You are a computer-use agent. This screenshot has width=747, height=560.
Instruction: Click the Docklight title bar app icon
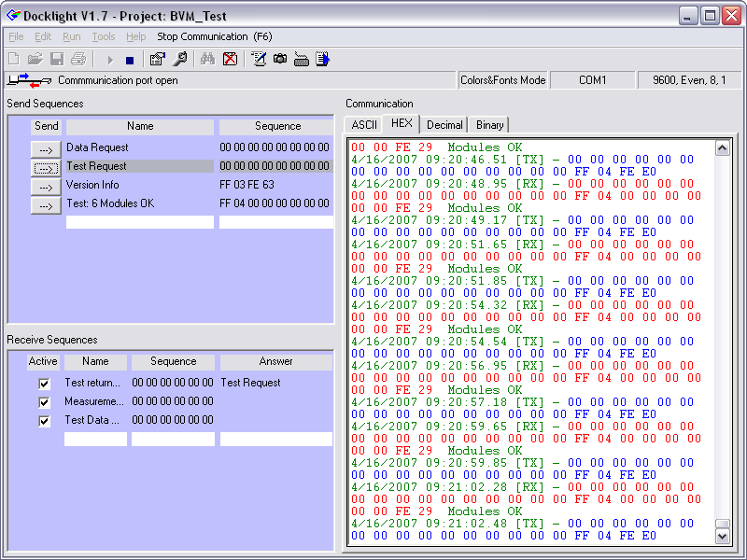tap(13, 15)
